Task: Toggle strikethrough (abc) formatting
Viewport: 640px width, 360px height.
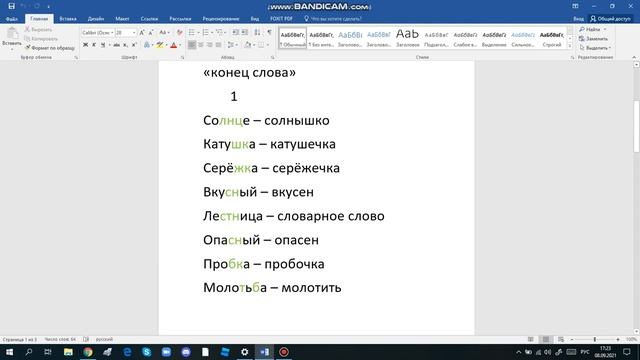Action: (116, 45)
